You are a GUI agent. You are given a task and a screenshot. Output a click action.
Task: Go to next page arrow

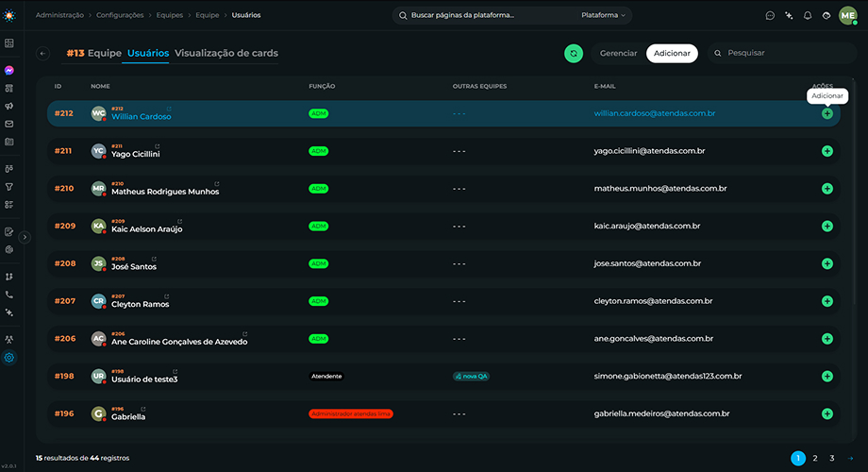coord(850,458)
